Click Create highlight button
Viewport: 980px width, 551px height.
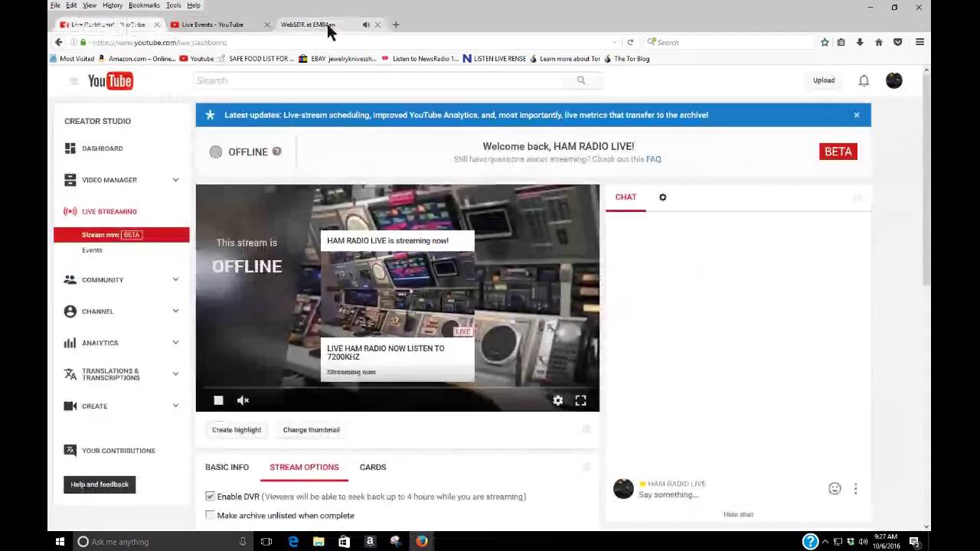tap(237, 430)
